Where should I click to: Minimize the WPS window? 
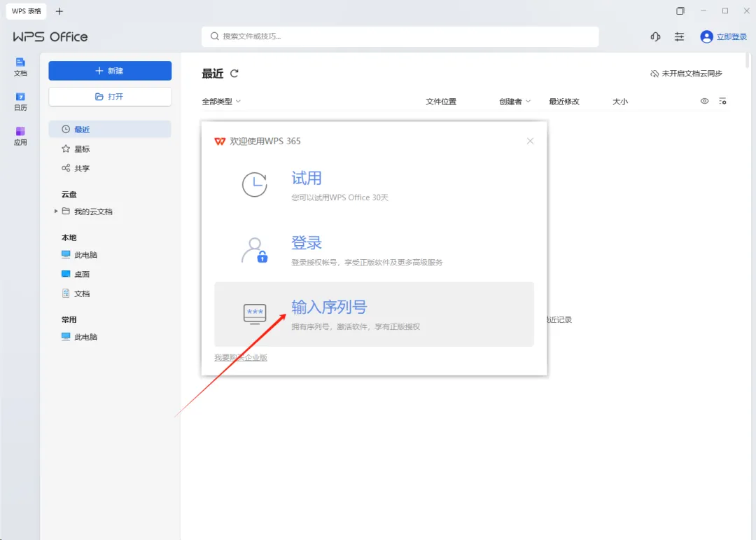(x=703, y=11)
